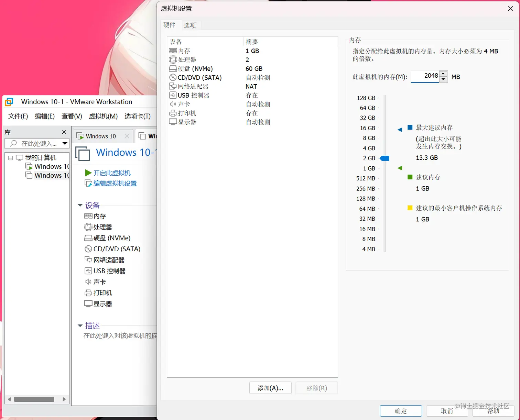The image size is (520, 420).
Task: Open the 选项卡(T) menu
Action: tap(138, 116)
